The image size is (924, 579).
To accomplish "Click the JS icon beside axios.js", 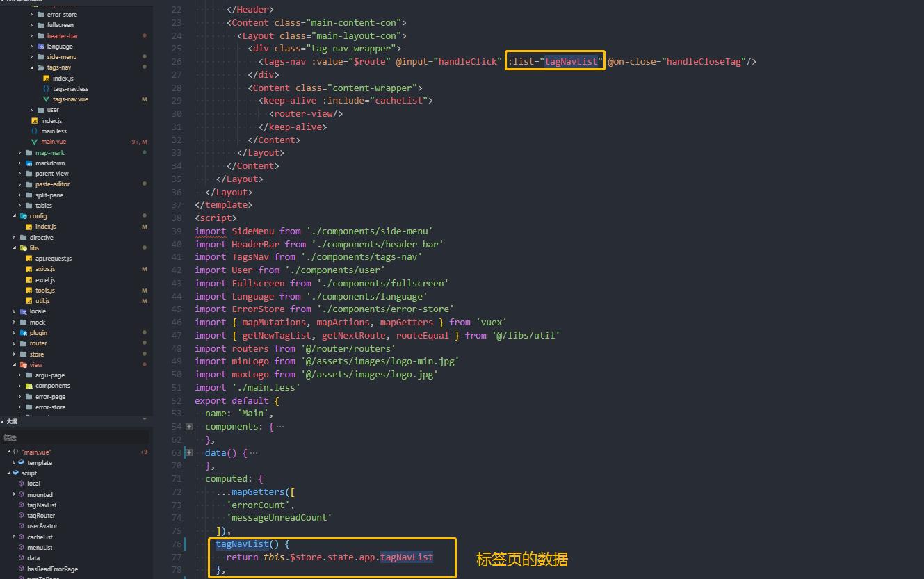I will [x=29, y=269].
